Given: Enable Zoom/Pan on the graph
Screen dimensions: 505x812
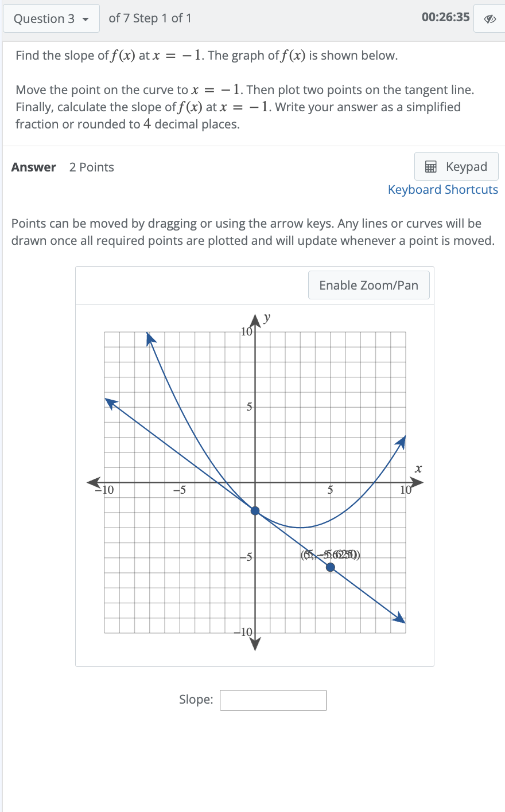Looking at the screenshot, I should tap(369, 285).
